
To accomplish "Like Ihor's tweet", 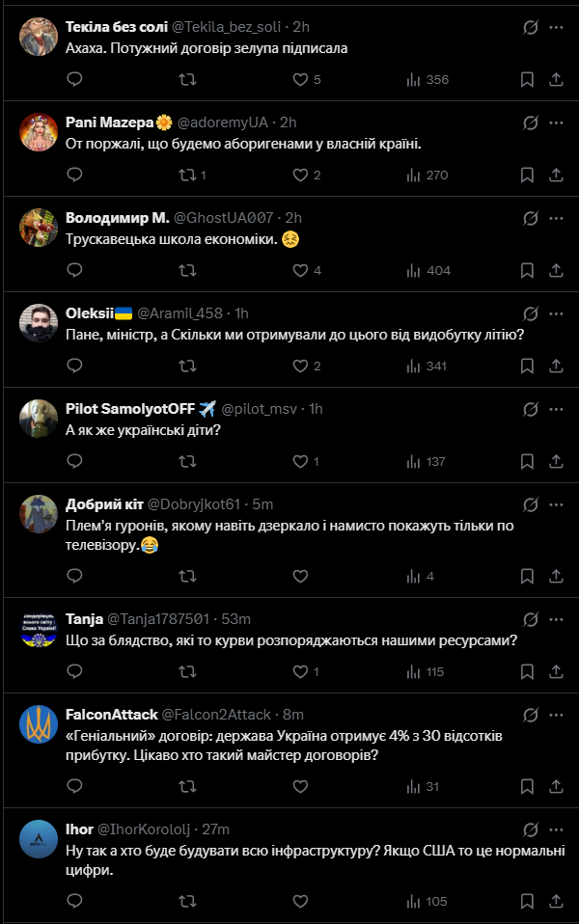I will point(300,901).
